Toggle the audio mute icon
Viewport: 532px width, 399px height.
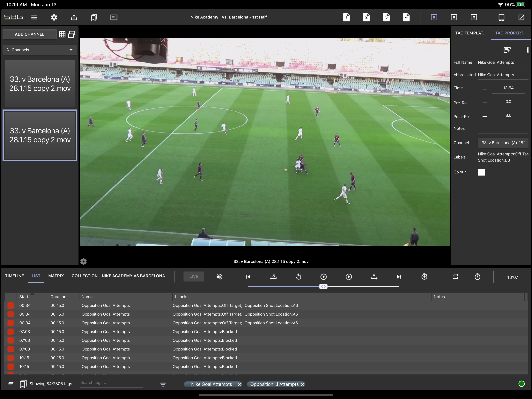point(219,277)
